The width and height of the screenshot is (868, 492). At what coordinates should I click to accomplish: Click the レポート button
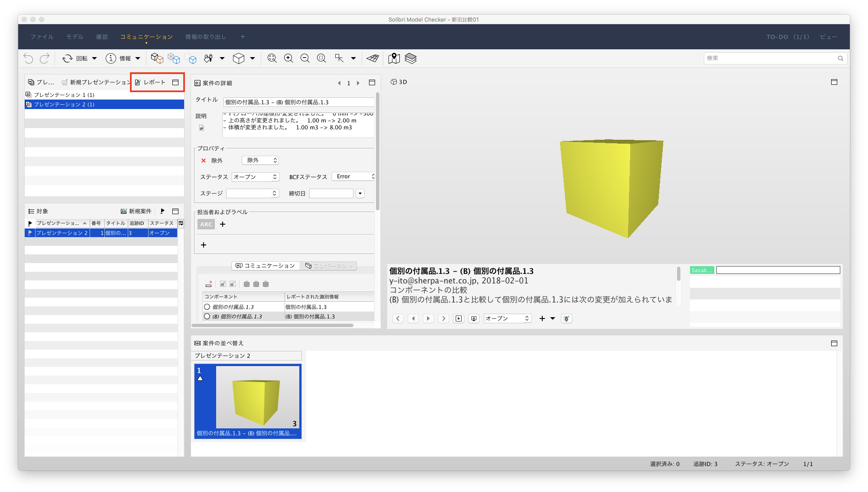pos(150,82)
